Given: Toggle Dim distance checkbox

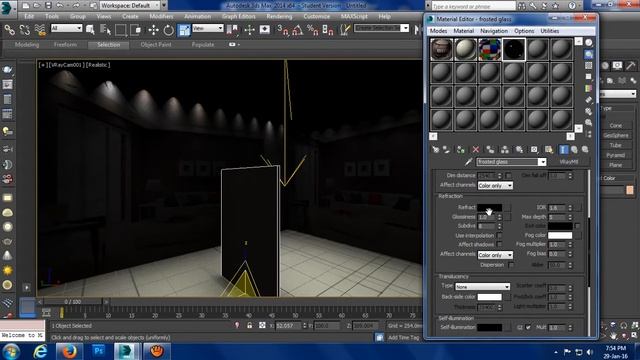Looking at the screenshot, I should pyautogui.click(x=509, y=176).
